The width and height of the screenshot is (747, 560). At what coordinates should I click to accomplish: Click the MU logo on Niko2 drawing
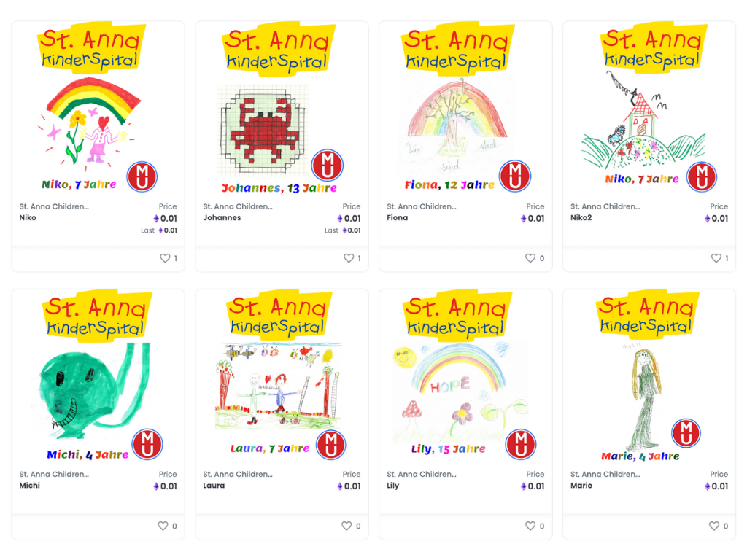702,176
